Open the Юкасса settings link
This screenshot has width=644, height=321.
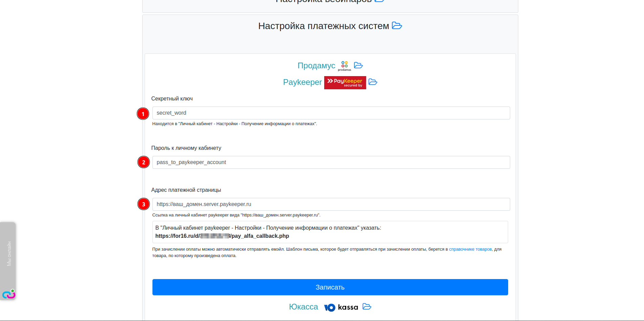tap(303, 307)
